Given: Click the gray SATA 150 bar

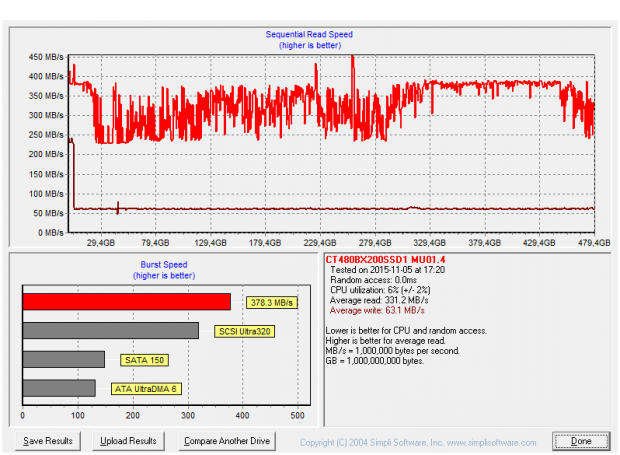Looking at the screenshot, I should (x=63, y=359).
